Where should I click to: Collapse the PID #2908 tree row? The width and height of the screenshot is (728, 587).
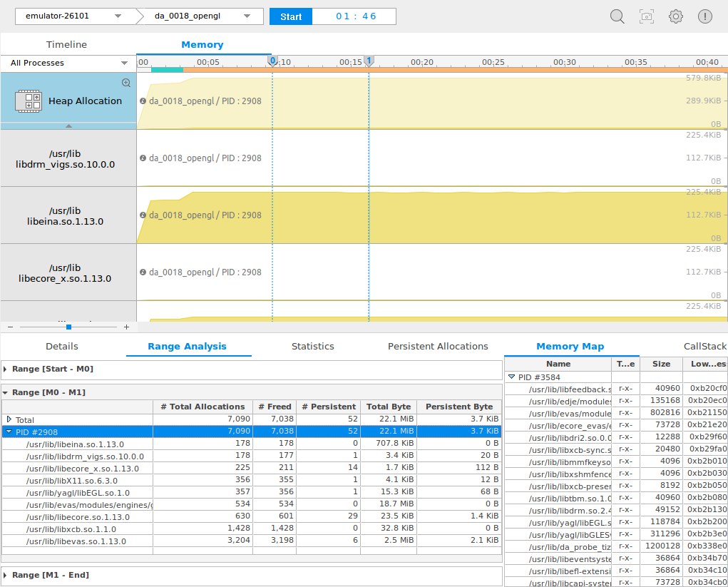coord(9,432)
